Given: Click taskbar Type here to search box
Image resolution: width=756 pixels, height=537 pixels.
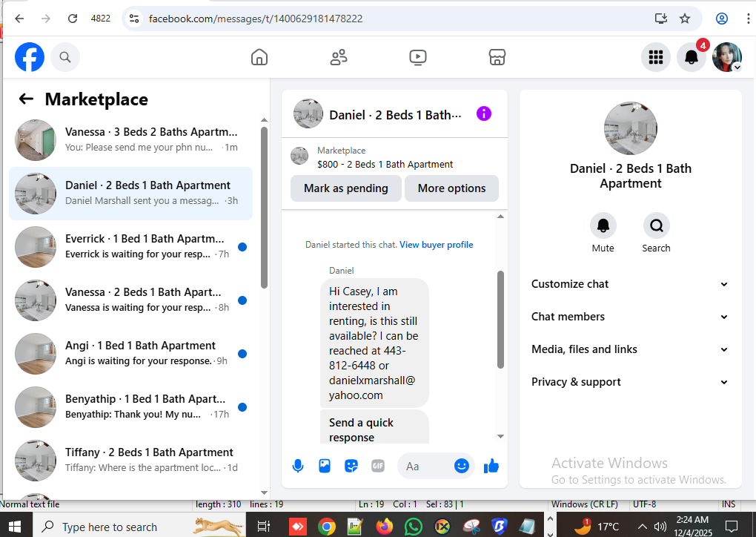Looking at the screenshot, I should pos(139,526).
